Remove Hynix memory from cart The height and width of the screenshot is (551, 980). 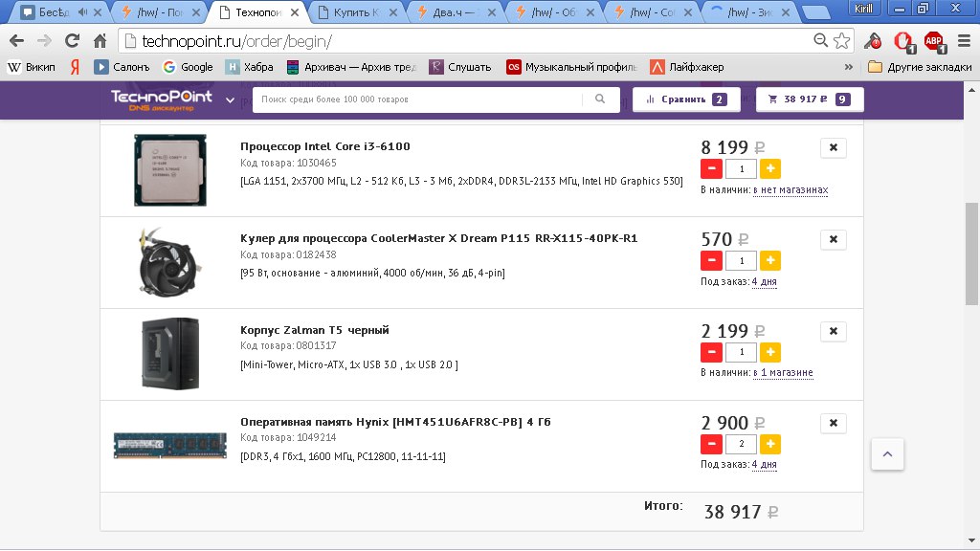click(834, 423)
